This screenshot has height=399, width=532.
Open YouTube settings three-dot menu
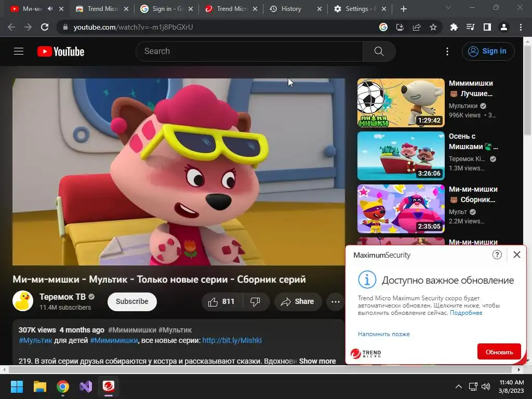pyautogui.click(x=447, y=51)
